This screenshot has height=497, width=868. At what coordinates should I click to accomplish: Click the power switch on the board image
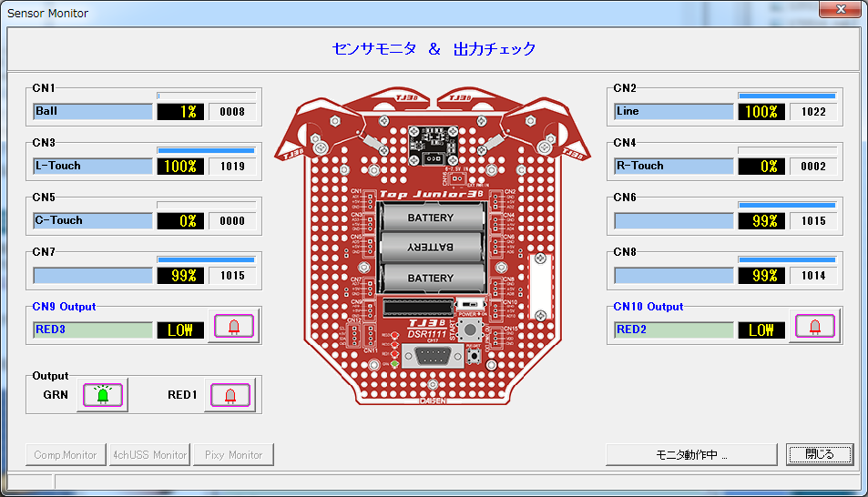click(x=470, y=304)
